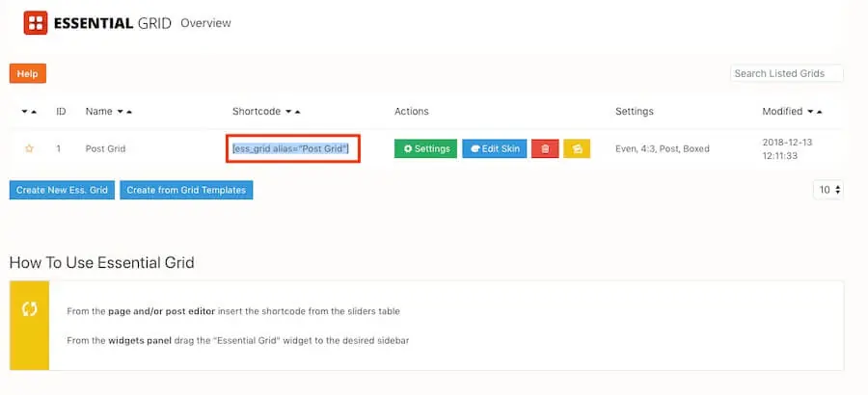Toggle favorite star for Post Grid
Screen dimensions: 868x395
[x=29, y=148]
